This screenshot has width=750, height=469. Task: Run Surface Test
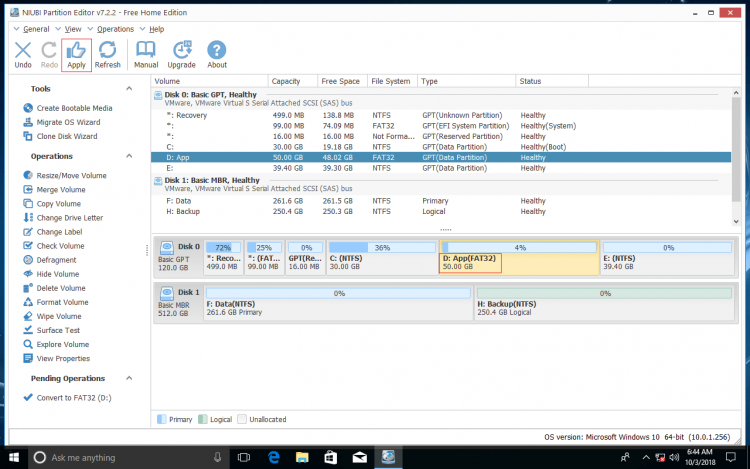pos(52,330)
